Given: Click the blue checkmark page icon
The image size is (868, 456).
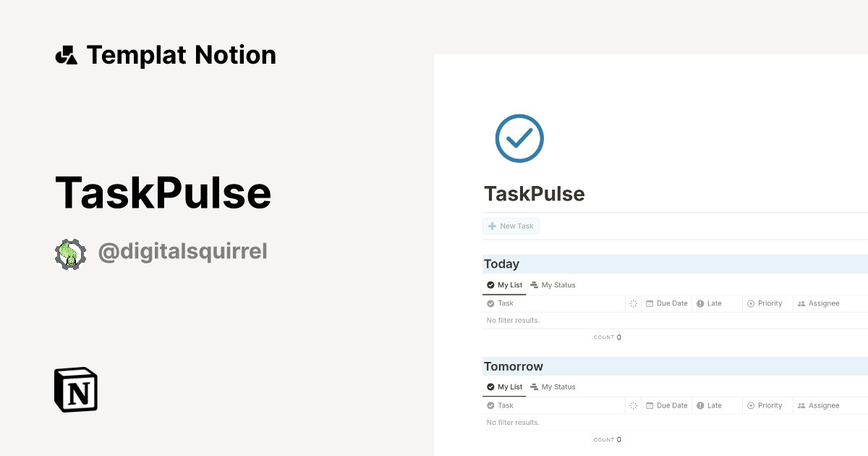Looking at the screenshot, I should [519, 138].
